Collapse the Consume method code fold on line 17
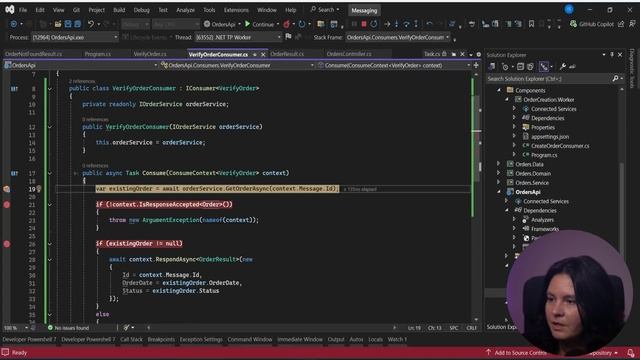Viewport: 640px width, 360px height. coord(50,173)
